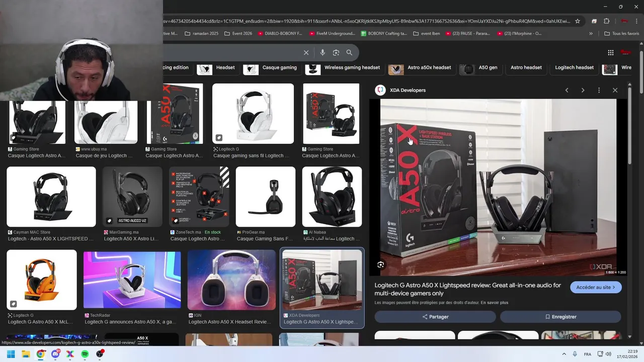The image size is (644, 362).
Task: Select the Astro a50x headset chip
Action: coord(421,68)
